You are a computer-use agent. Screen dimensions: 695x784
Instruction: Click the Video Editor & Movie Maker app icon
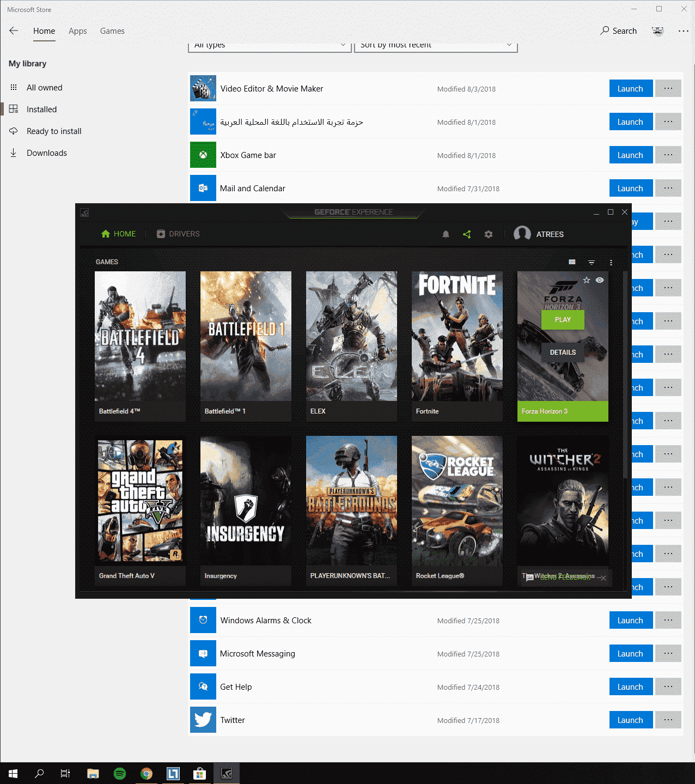point(203,88)
